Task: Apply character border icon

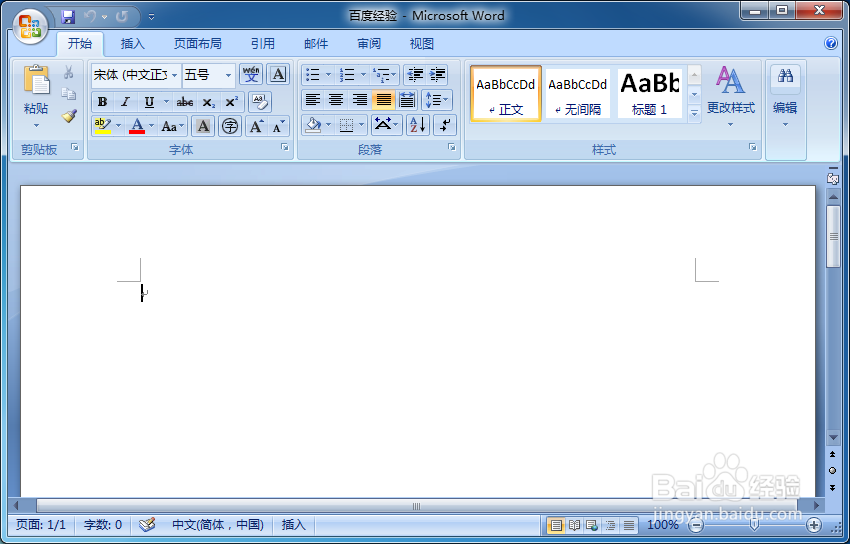Action: coord(278,74)
